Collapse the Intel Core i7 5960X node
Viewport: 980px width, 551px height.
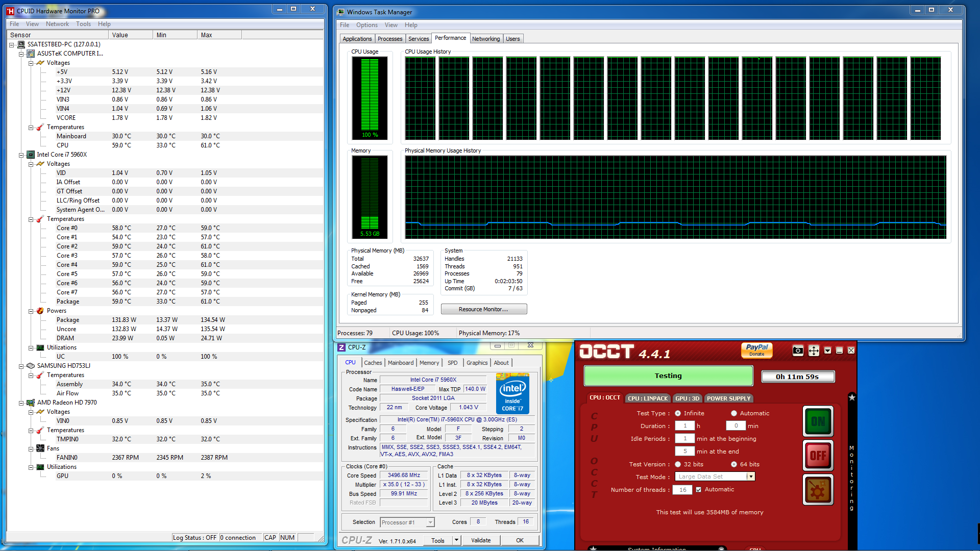[x=21, y=155]
